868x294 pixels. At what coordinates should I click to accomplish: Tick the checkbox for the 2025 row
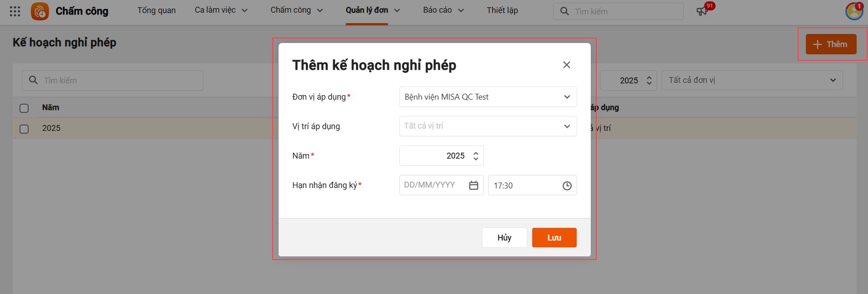click(x=24, y=129)
